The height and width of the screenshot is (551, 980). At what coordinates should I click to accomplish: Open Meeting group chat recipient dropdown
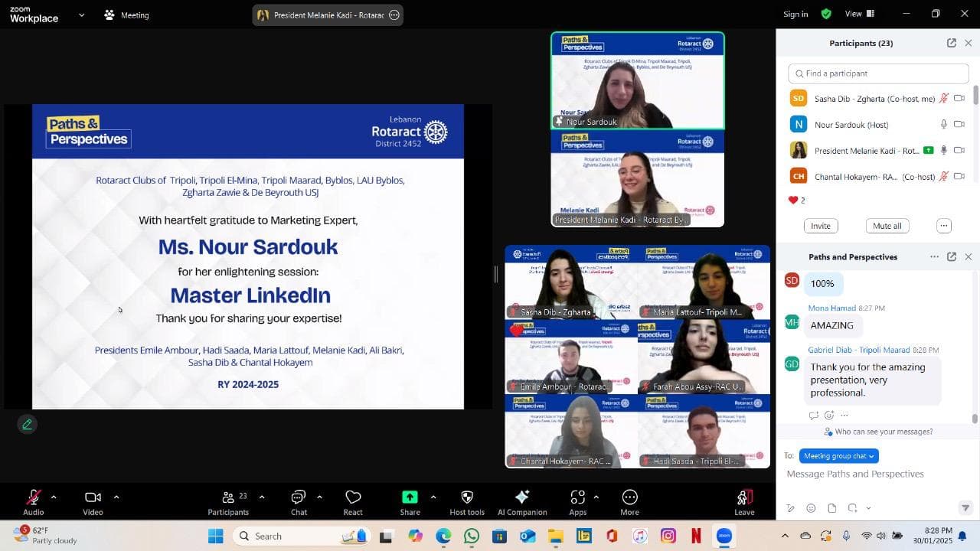[x=838, y=456]
